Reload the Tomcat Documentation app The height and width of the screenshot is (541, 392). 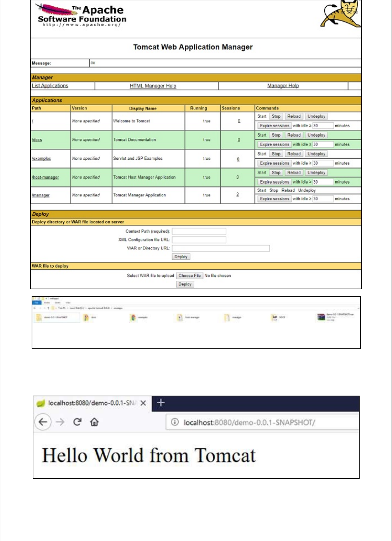point(294,135)
